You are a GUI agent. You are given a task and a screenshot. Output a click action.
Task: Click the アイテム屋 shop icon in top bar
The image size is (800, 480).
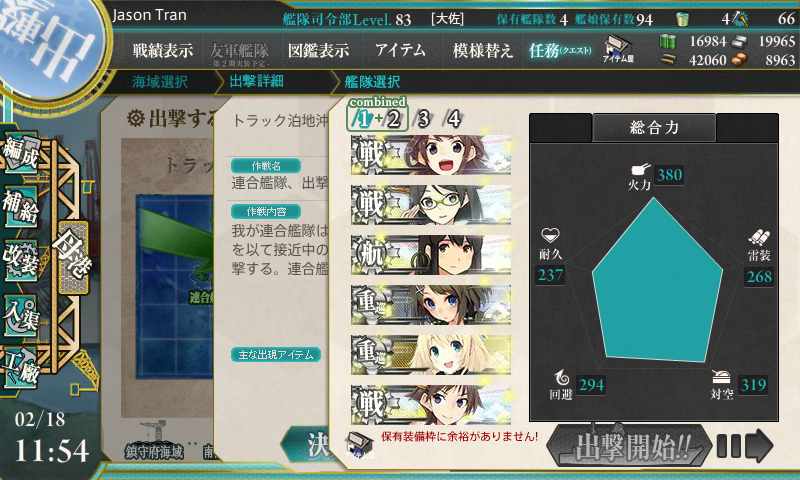click(x=618, y=49)
